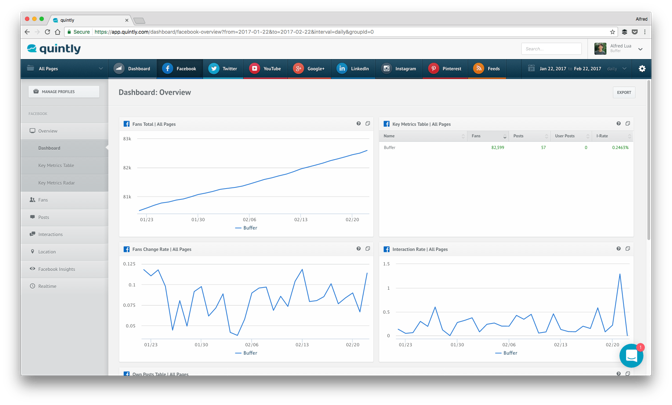This screenshot has width=672, height=405.
Task: Open the Chrome three-dot menu
Action: [645, 32]
